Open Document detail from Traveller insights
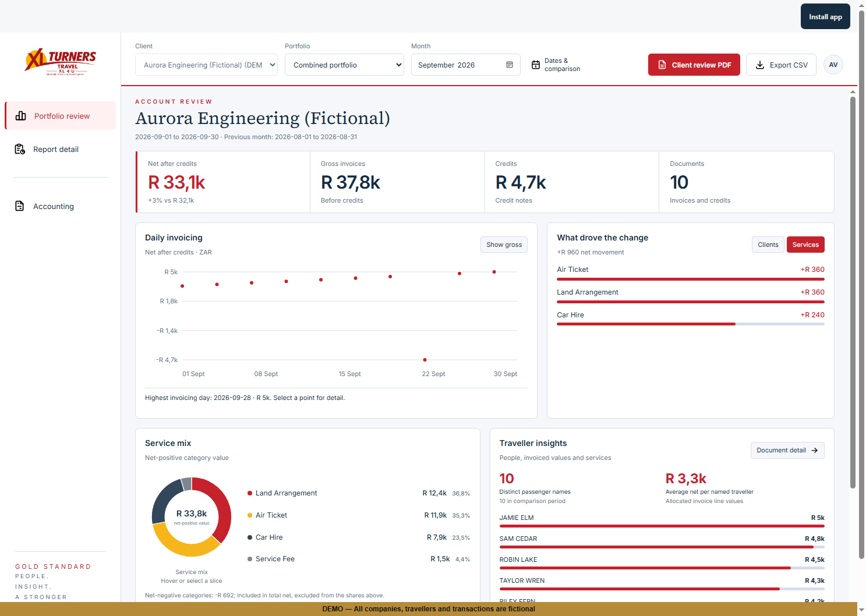Screen dimensions: 866x616 (787, 450)
